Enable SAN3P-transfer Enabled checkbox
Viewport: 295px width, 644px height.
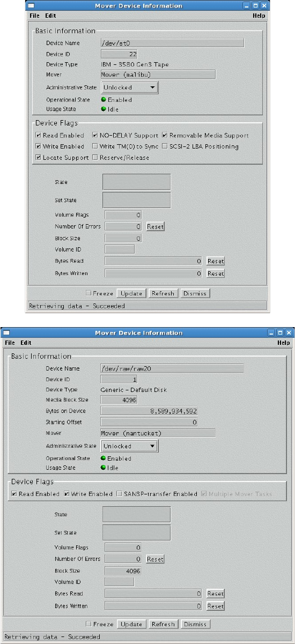click(x=119, y=494)
